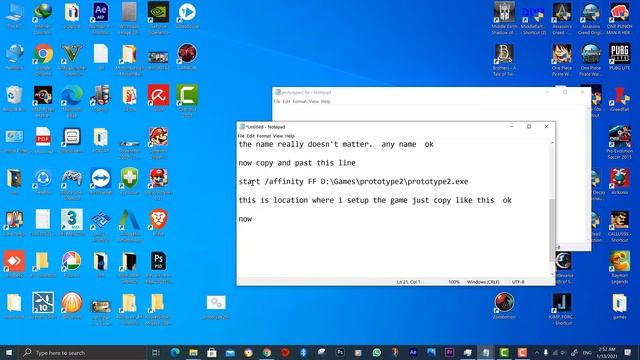The width and height of the screenshot is (640, 360).
Task: Open WhatsApp from the taskbar
Action: 376,352
